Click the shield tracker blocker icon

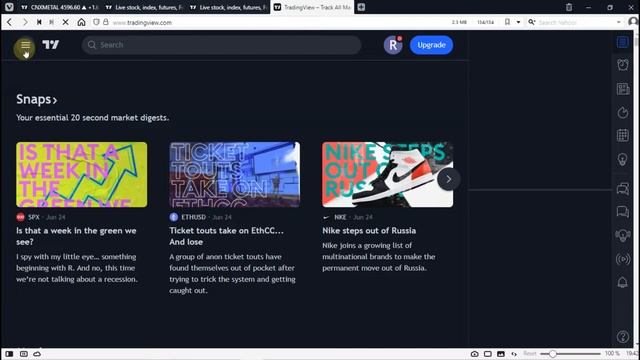96,22
